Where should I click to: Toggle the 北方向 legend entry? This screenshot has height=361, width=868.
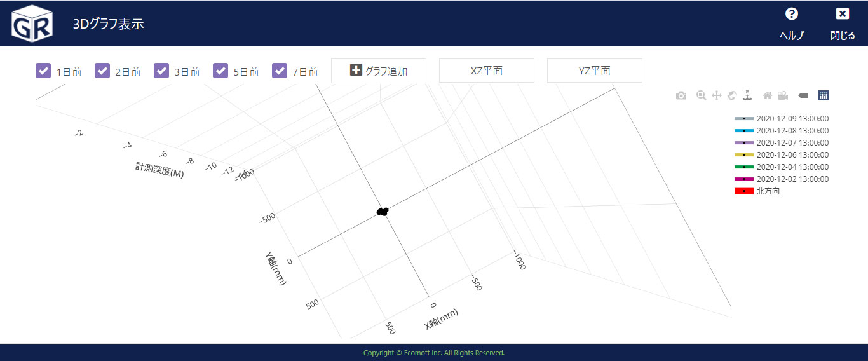(x=757, y=191)
